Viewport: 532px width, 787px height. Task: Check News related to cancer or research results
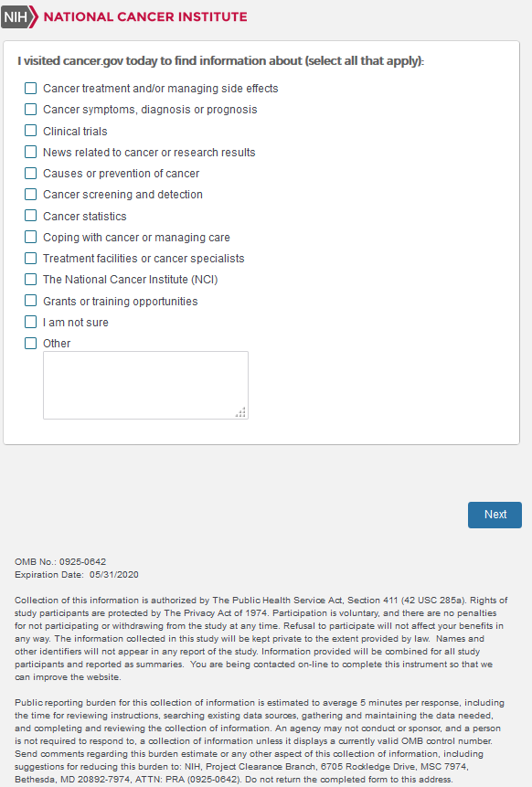coord(30,152)
